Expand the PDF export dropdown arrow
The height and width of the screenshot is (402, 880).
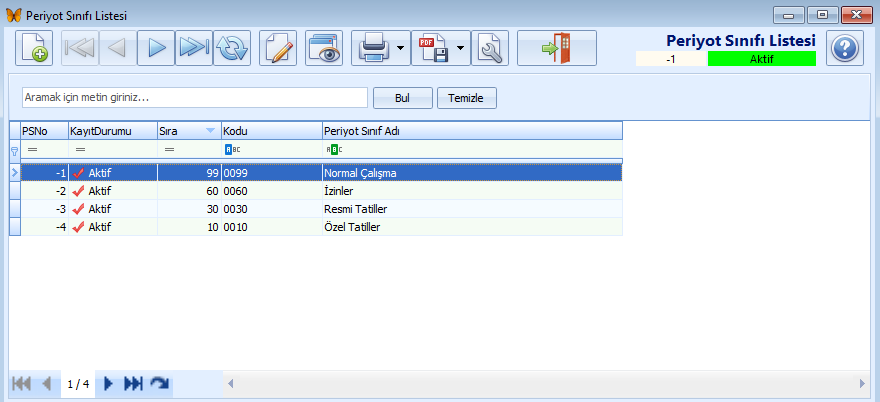coord(461,48)
